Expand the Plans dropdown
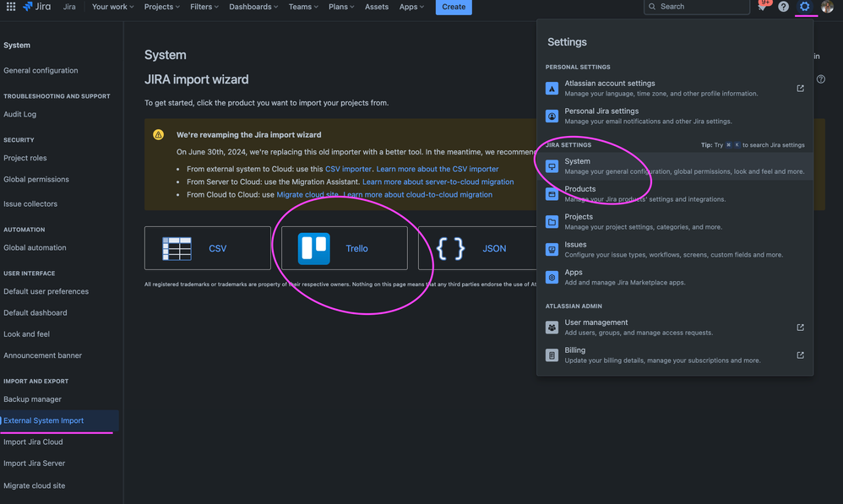 (x=341, y=7)
